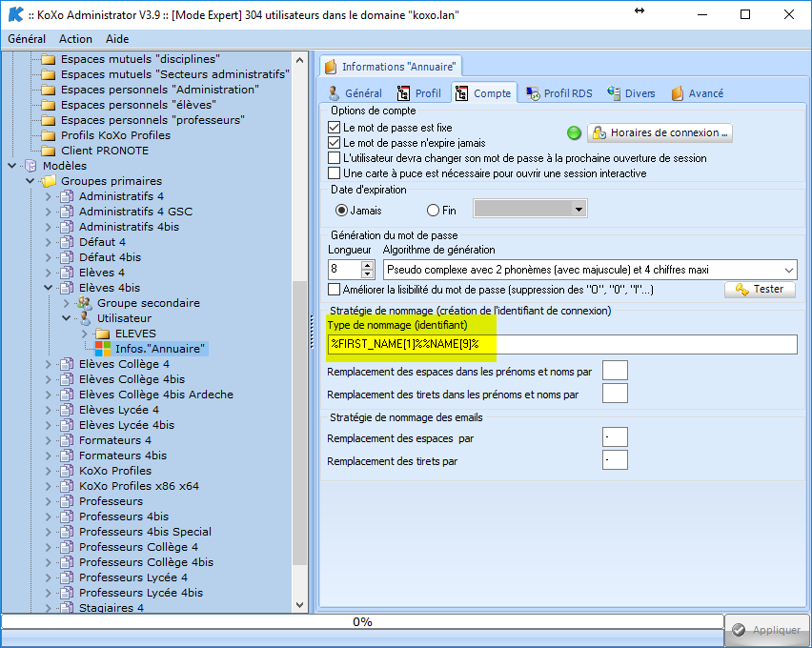Enable 'L'utilisateur devra changer son mot de passe' checkbox

[x=334, y=157]
